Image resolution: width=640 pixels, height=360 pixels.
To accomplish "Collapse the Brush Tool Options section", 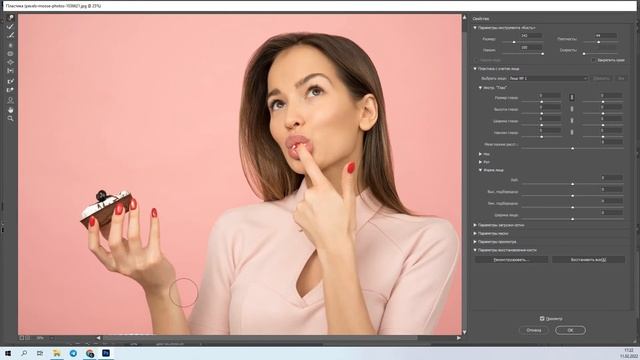I will [475, 28].
